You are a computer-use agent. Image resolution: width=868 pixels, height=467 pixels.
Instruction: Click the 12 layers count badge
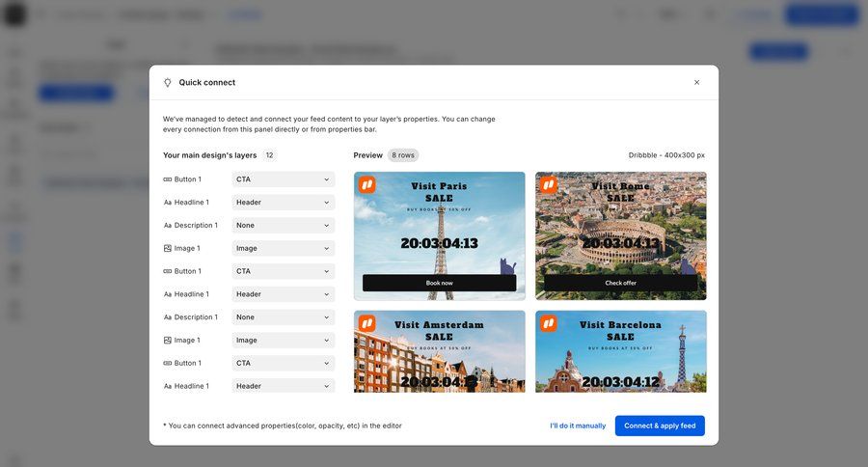pyautogui.click(x=270, y=155)
